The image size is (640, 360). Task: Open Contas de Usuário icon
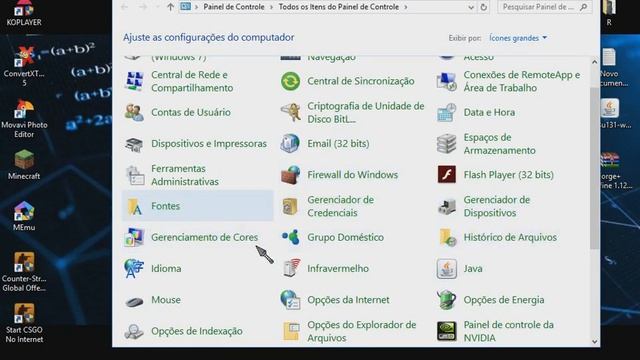point(134,112)
